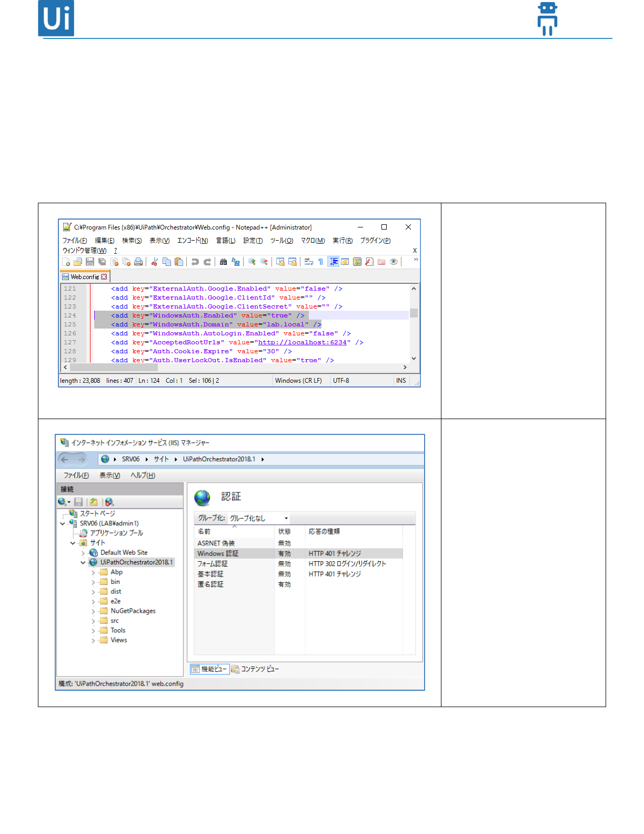The image size is (644, 834).
Task: Click the Zoom In icon in Notepad++
Action: point(252,262)
